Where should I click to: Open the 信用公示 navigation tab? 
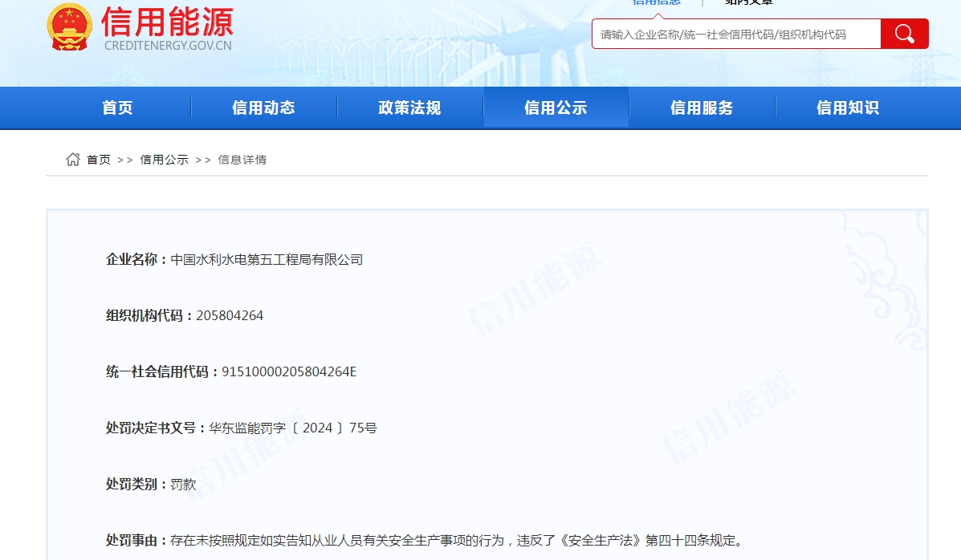tap(556, 108)
